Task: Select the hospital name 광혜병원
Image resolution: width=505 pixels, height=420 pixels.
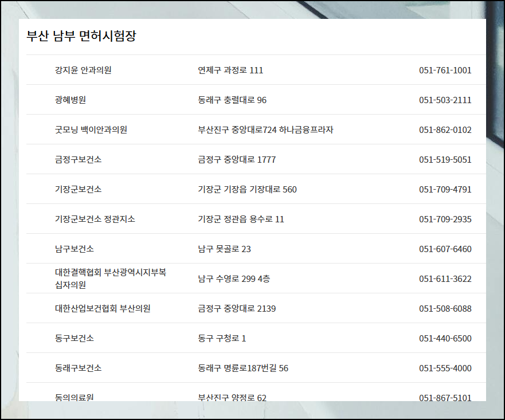Action: tap(70, 100)
